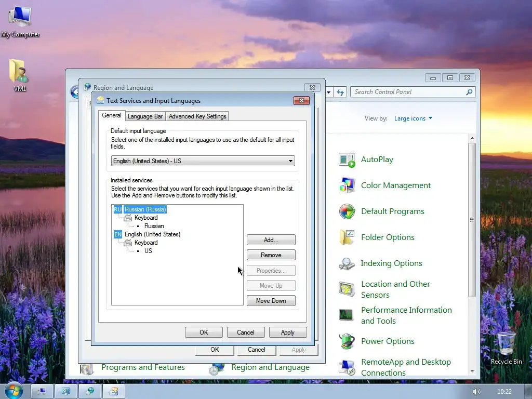Open the Recycle Bin icon
The height and width of the screenshot is (399, 532).
[506, 348]
